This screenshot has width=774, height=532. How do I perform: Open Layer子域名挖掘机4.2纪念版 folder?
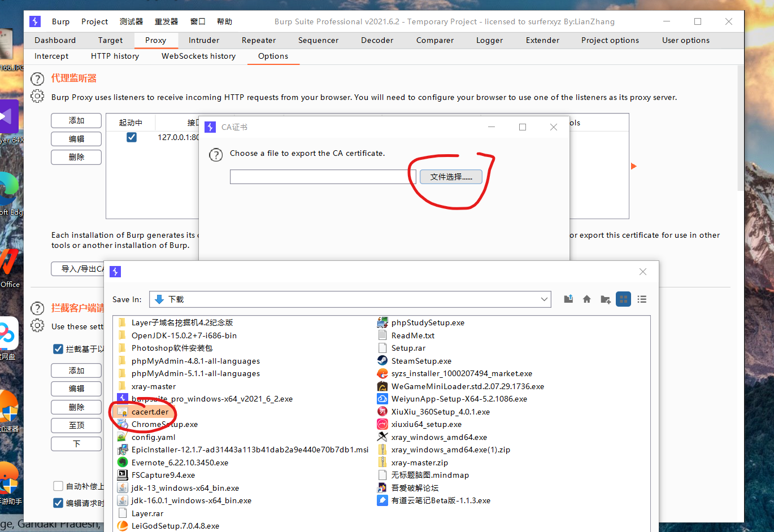tap(182, 322)
